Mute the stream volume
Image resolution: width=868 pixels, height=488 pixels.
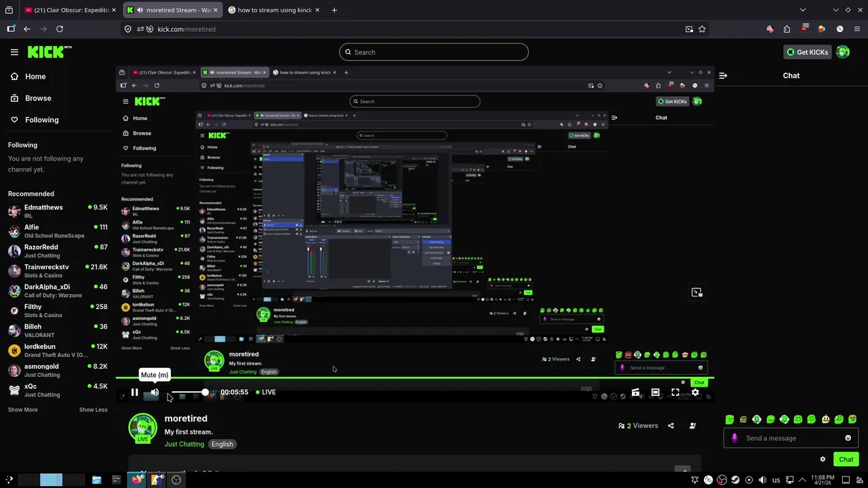coord(155,392)
